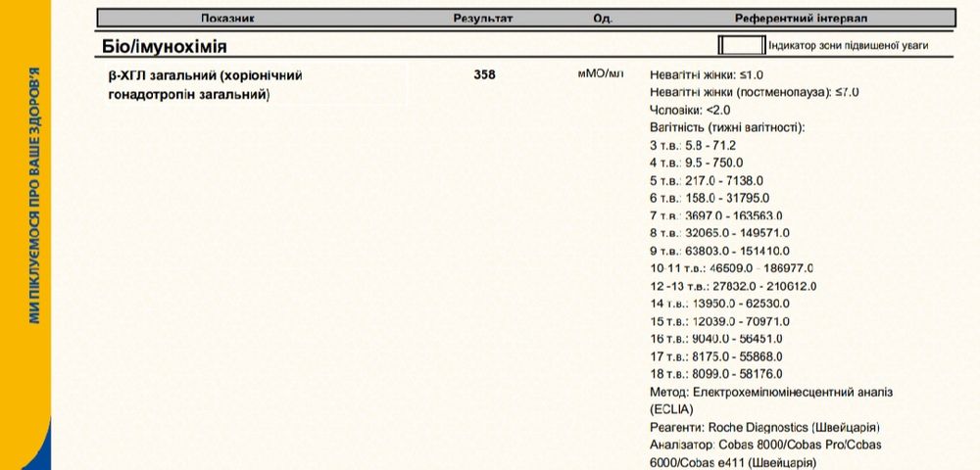
Task: Click the 'Чоловіки: <2.0' reference line
Action: [690, 110]
